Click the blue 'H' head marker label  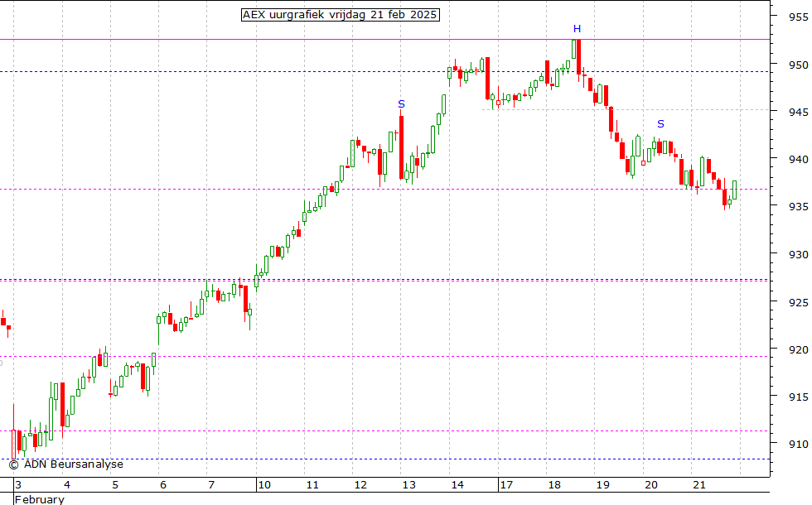(577, 29)
